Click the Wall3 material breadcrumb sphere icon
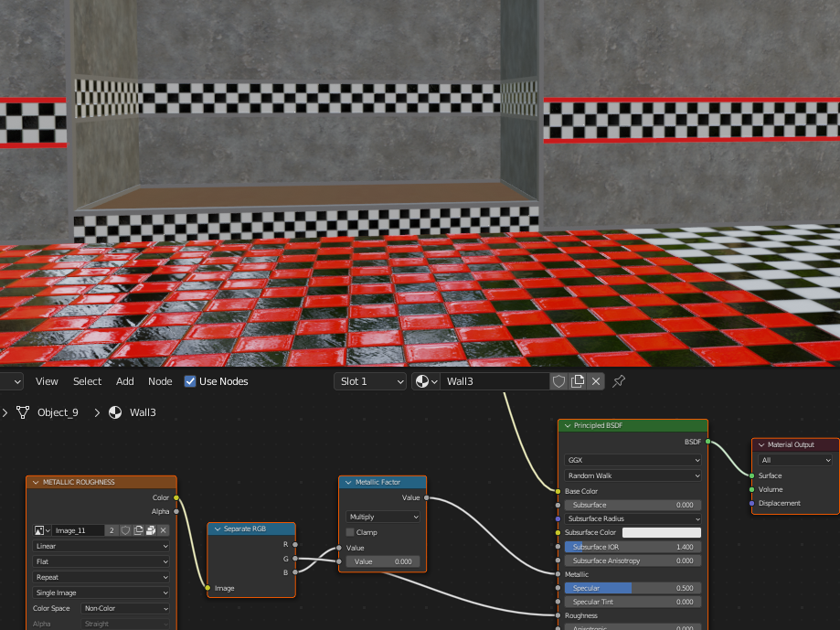The width and height of the screenshot is (840, 630). click(x=115, y=412)
